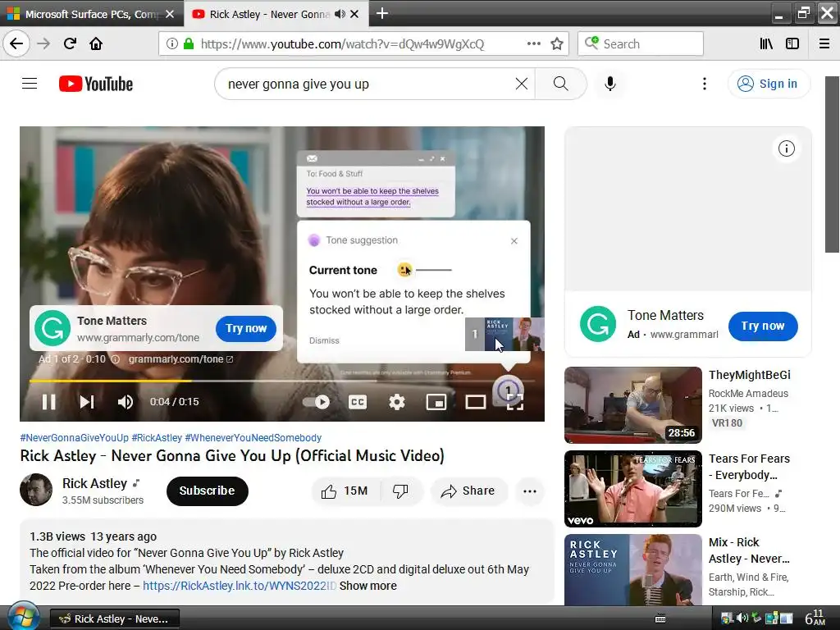Mute the video player volume
This screenshot has width=840, height=630.
coord(126,402)
